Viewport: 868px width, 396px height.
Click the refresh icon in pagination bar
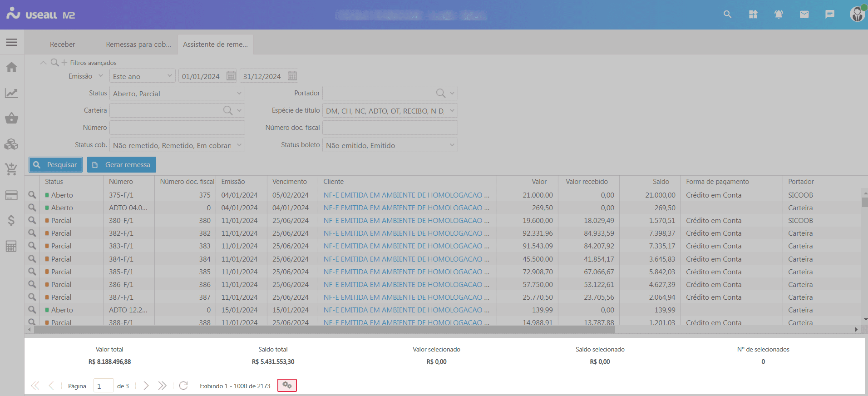pos(183,386)
